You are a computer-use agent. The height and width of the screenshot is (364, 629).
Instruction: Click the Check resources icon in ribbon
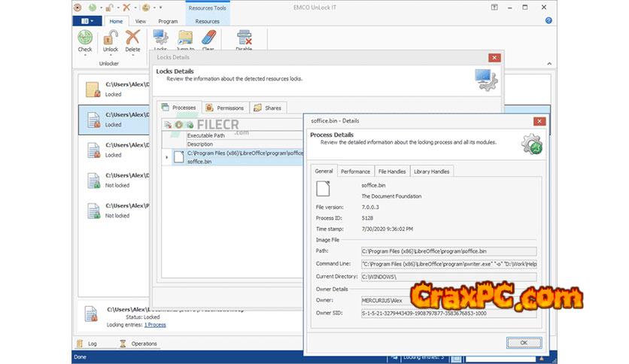[85, 38]
